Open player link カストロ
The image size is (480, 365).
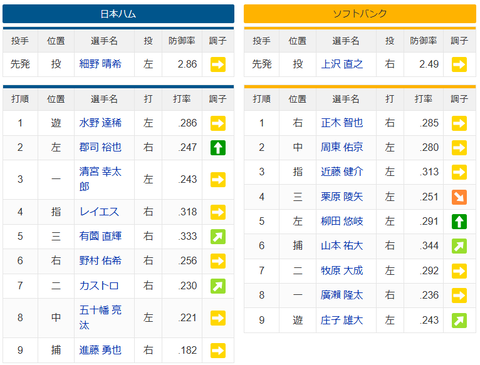pyautogui.click(x=99, y=286)
